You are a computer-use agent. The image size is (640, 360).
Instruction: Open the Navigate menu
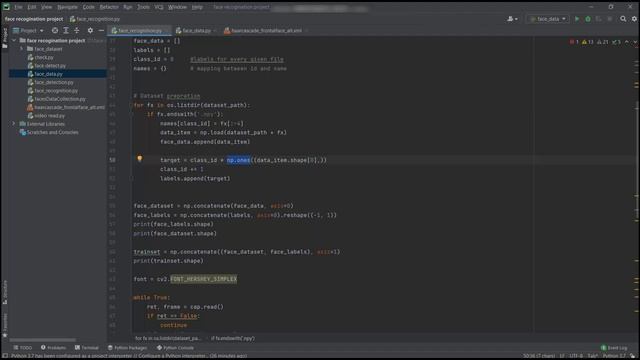pos(67,7)
